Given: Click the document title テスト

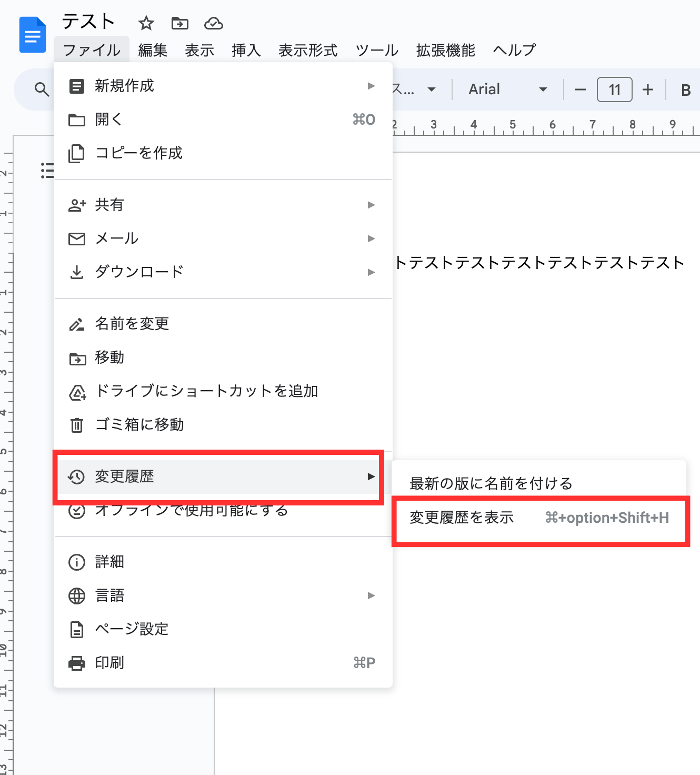Looking at the screenshot, I should [88, 22].
